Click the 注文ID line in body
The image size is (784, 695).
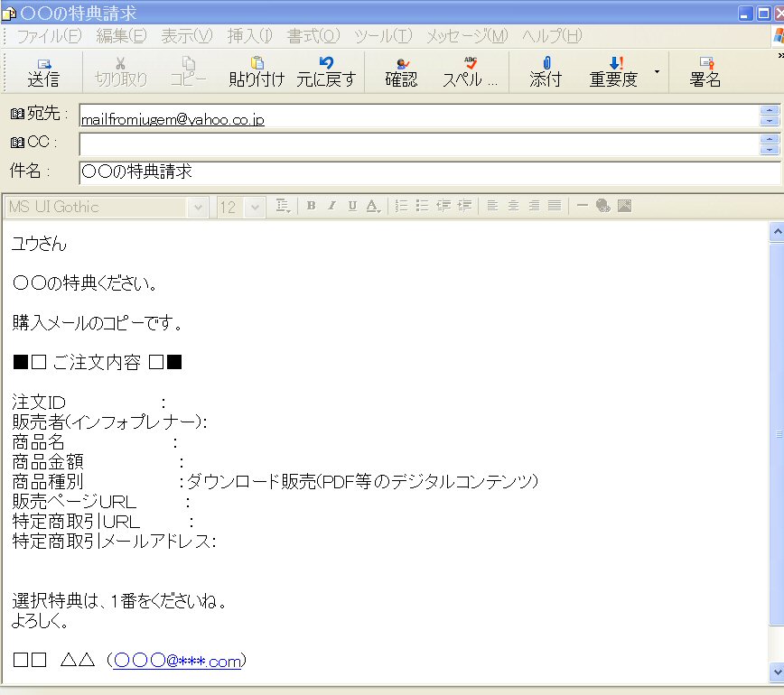click(89, 403)
